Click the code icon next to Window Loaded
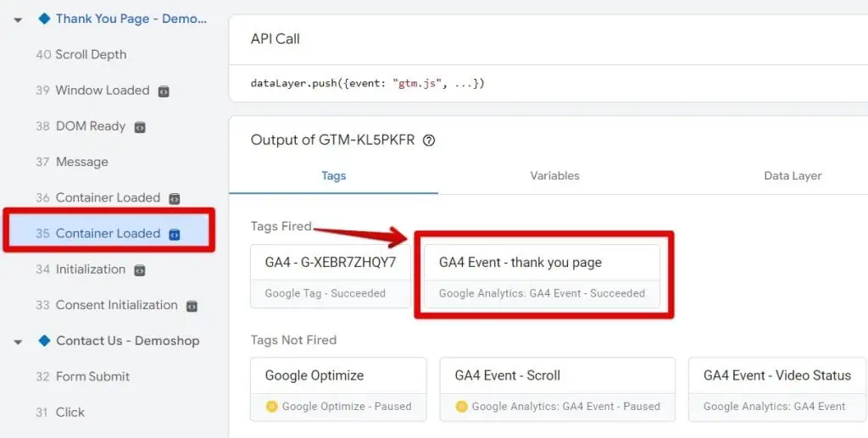The image size is (868, 438). coord(164,91)
